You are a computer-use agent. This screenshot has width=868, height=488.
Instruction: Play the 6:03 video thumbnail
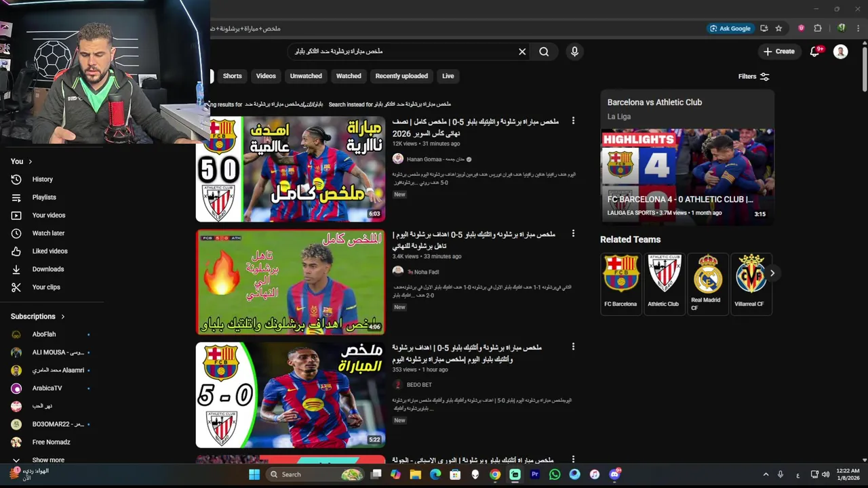point(290,169)
